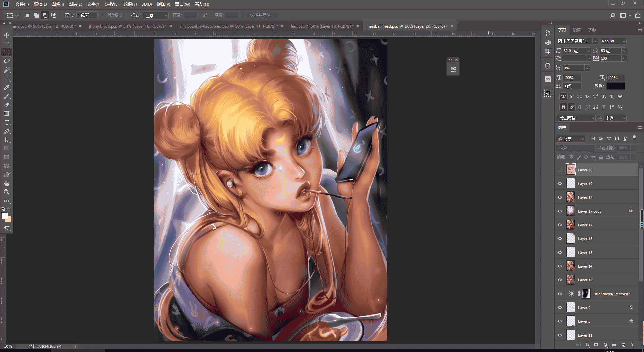
Task: Select the Brush tool
Action: point(7,96)
